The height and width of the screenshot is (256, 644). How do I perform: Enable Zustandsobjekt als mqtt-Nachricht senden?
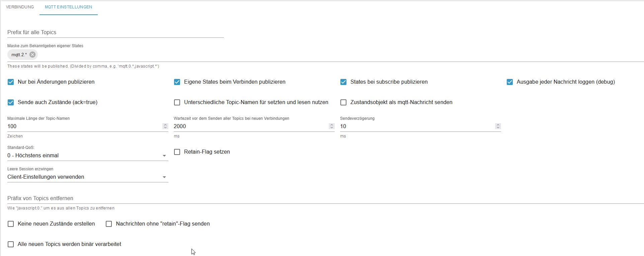(x=343, y=102)
